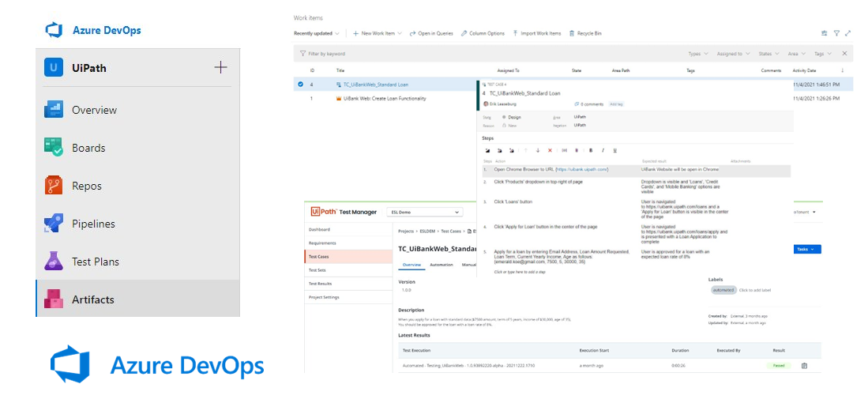The height and width of the screenshot is (418, 868).
Task: Open the Types filter dropdown
Action: (x=698, y=54)
